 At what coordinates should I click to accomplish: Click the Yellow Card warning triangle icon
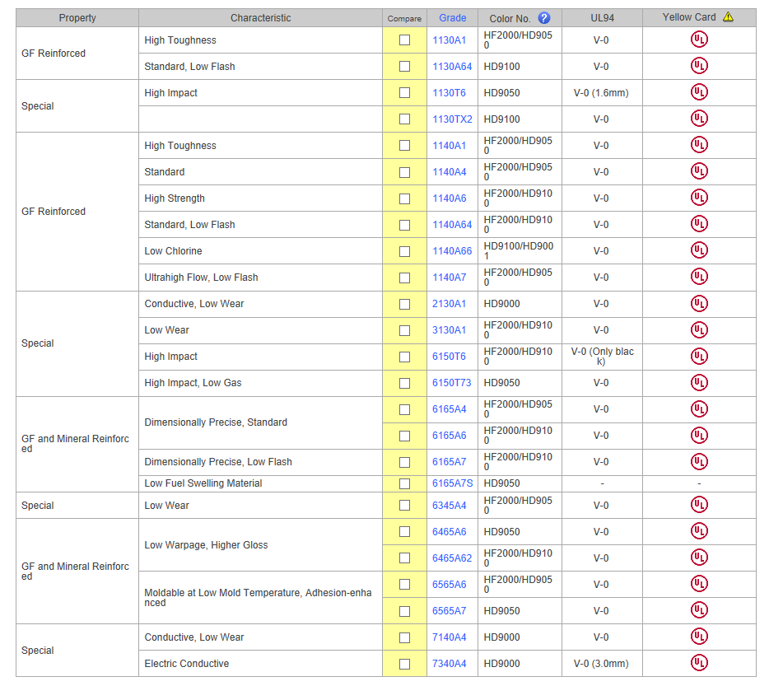728,17
